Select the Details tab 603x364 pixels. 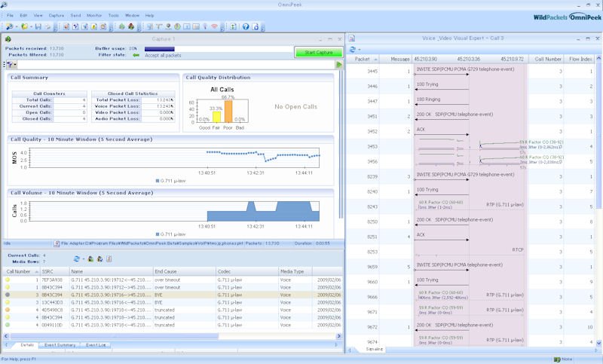click(x=27, y=344)
